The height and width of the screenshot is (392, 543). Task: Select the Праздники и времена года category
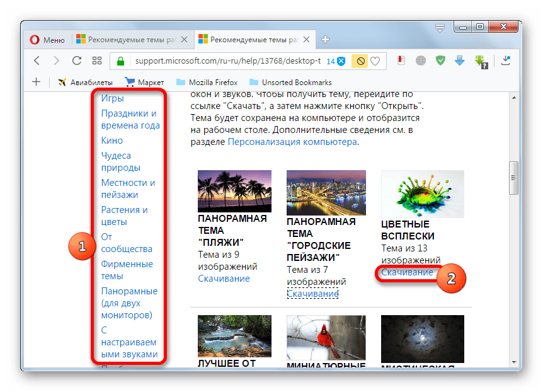(x=130, y=119)
